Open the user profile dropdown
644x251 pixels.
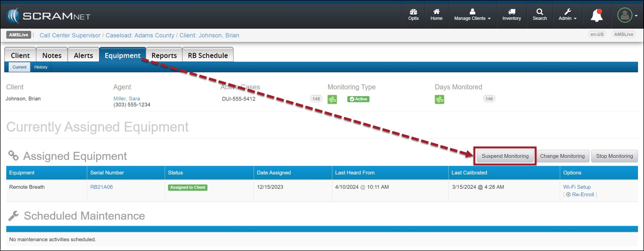click(x=627, y=16)
